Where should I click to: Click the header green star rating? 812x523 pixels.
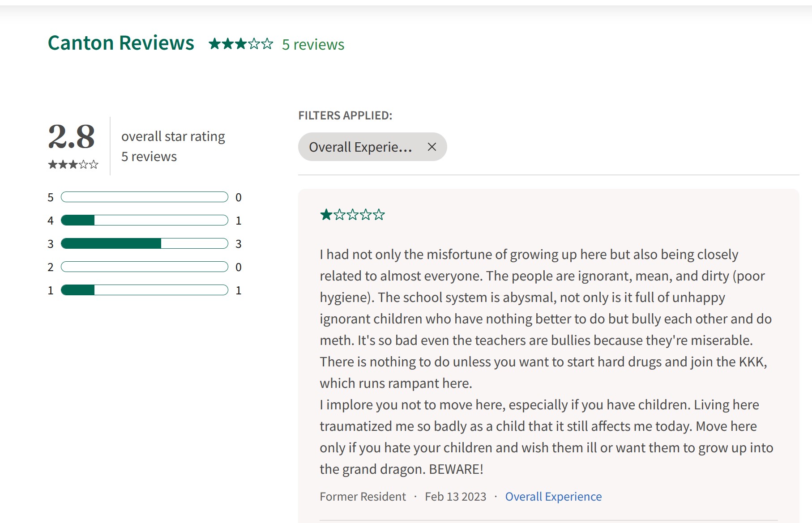pyautogui.click(x=241, y=44)
